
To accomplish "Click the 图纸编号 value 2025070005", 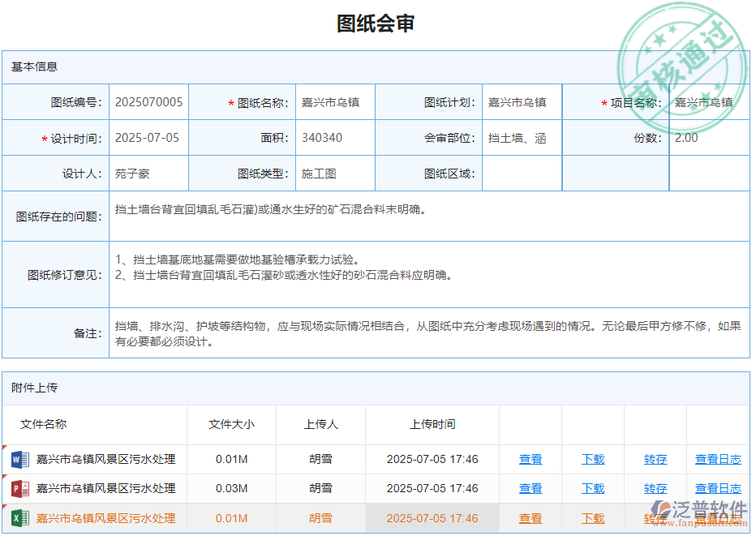I will (148, 102).
